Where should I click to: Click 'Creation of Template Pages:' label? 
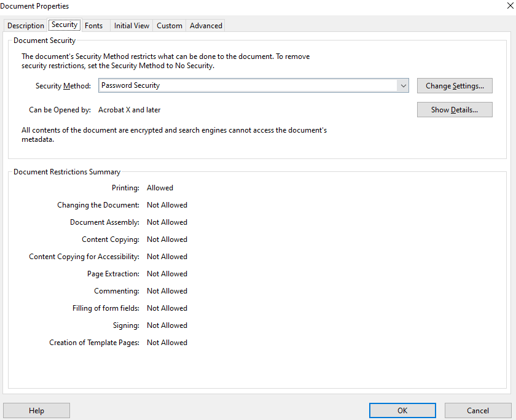point(95,343)
